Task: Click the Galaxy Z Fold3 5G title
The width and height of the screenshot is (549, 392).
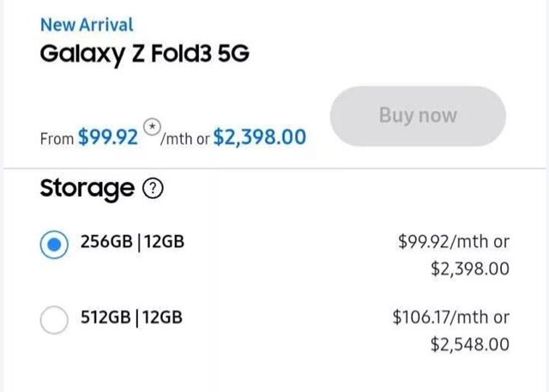Action: coord(145,54)
